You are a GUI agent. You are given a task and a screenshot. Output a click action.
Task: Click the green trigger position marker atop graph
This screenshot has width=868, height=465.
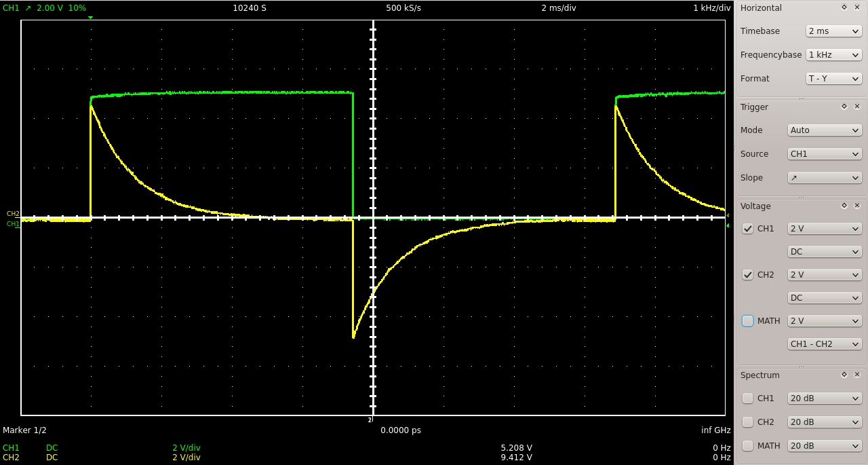click(90, 18)
